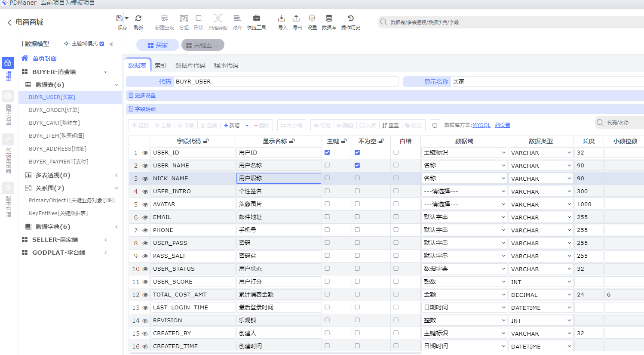Click the MYSQL dialect link
The image size is (644, 355).
click(x=481, y=125)
